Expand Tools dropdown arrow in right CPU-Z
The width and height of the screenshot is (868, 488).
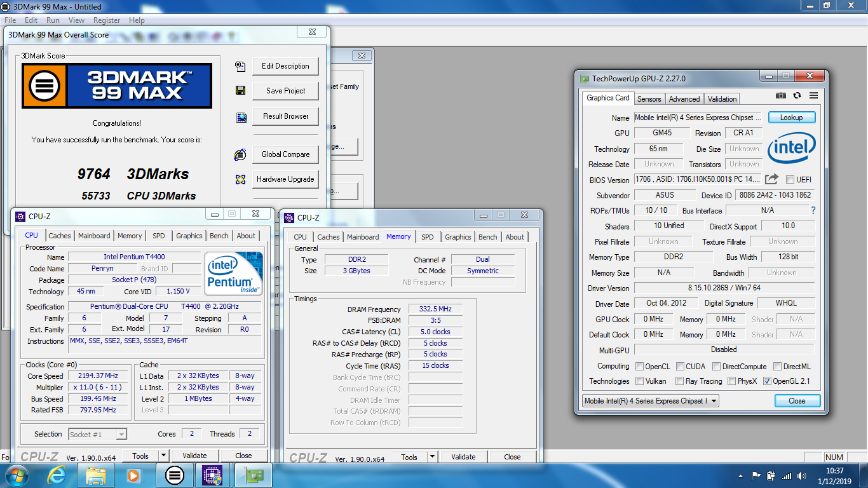click(432, 457)
